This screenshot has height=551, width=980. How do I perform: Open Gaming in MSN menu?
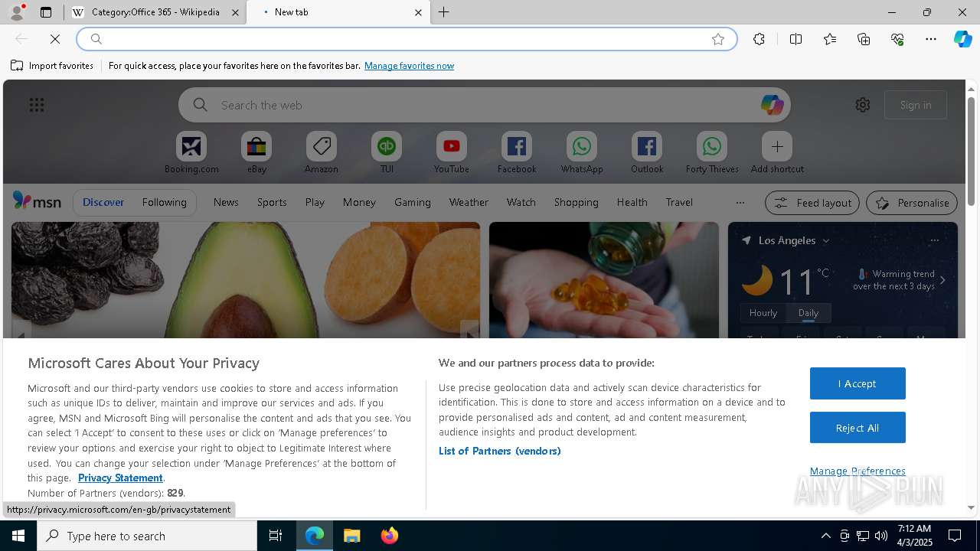click(x=413, y=202)
